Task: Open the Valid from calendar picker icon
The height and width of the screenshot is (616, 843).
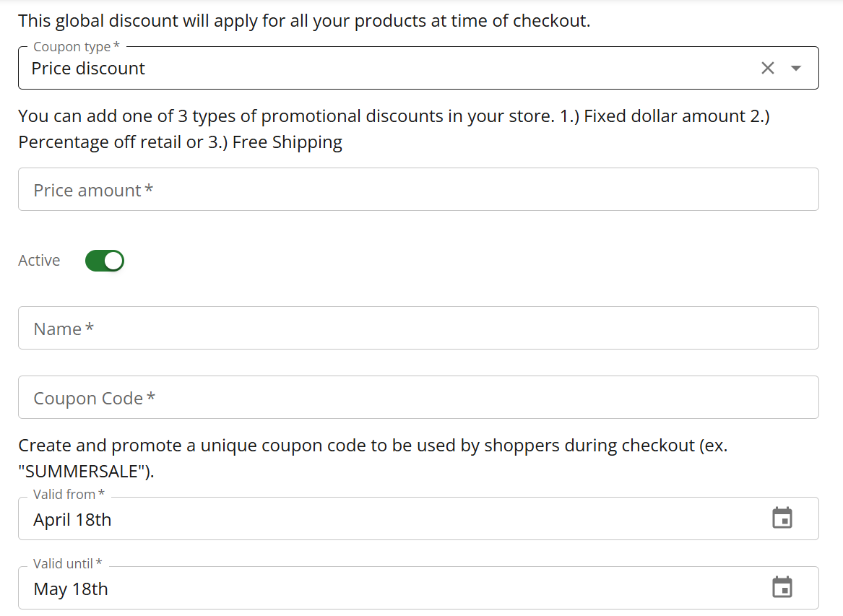Action: (x=782, y=519)
